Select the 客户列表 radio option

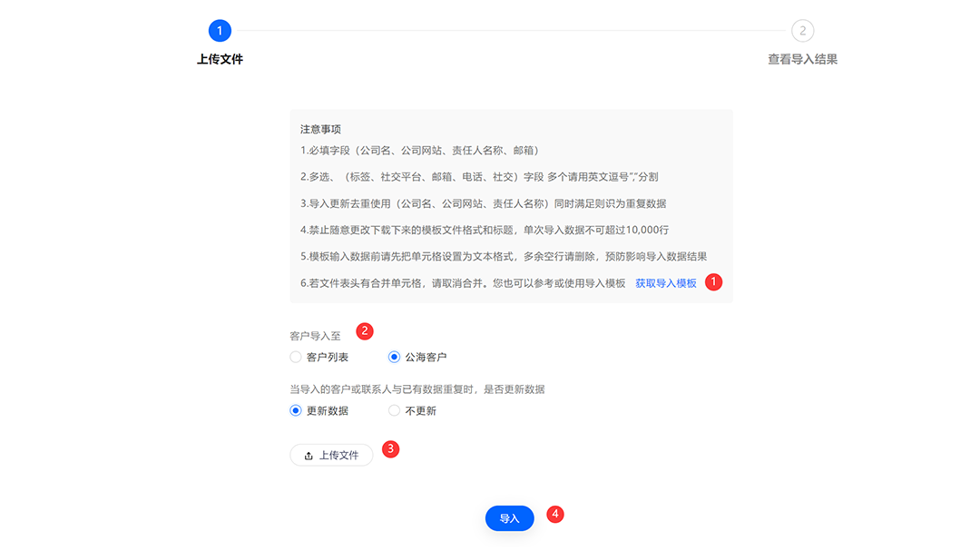click(296, 357)
